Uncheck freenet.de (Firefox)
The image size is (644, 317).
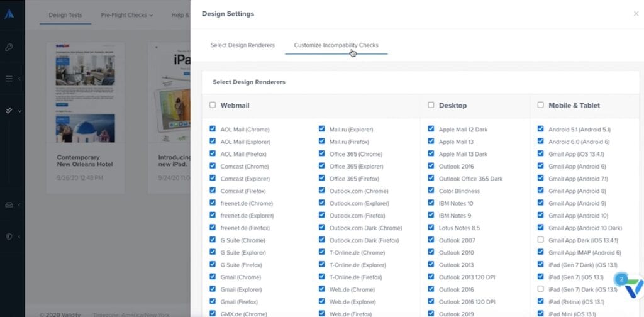(213, 227)
